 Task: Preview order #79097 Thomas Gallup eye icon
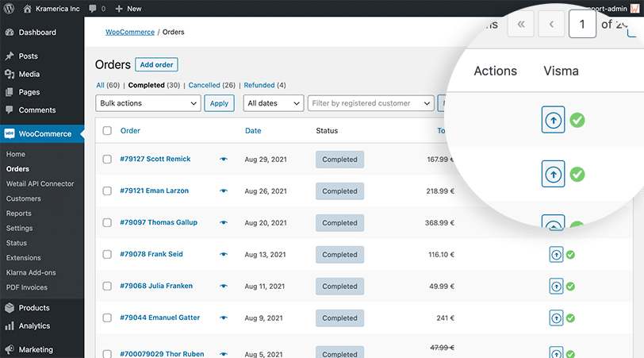pyautogui.click(x=224, y=223)
